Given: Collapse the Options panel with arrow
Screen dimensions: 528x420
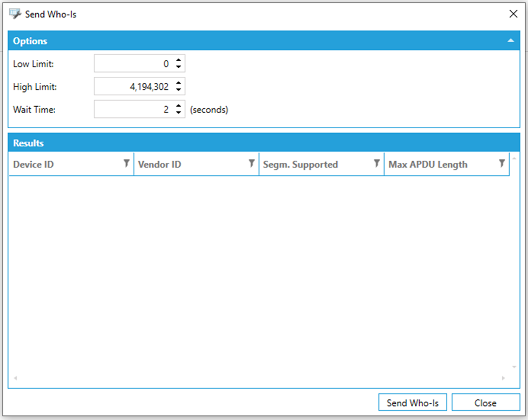Looking at the screenshot, I should (x=510, y=41).
